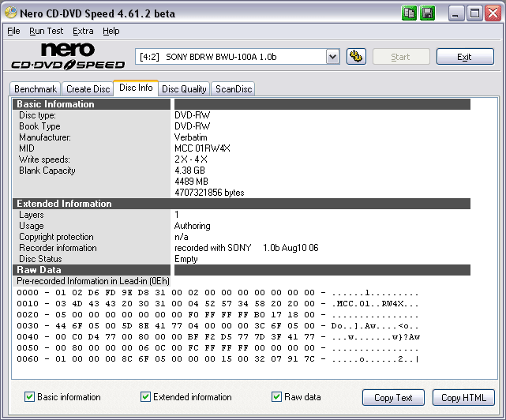
Task: Open the drive selection dropdown arrow
Action: point(332,57)
